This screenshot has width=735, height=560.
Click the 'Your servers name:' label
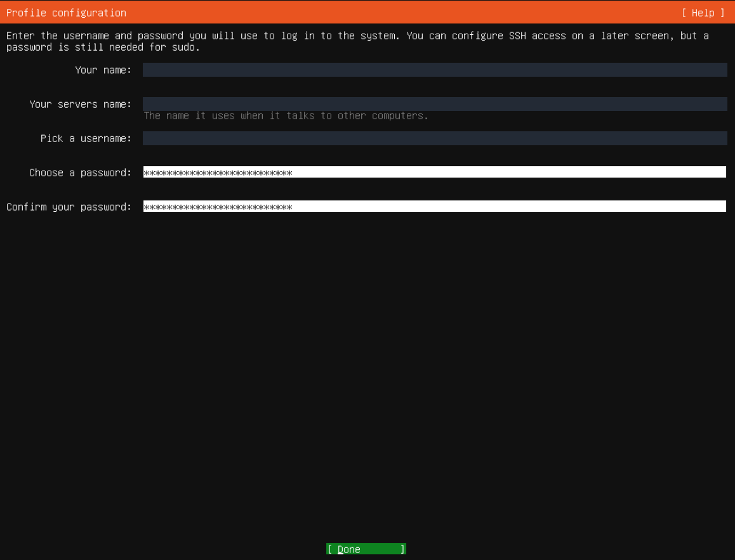(x=80, y=104)
